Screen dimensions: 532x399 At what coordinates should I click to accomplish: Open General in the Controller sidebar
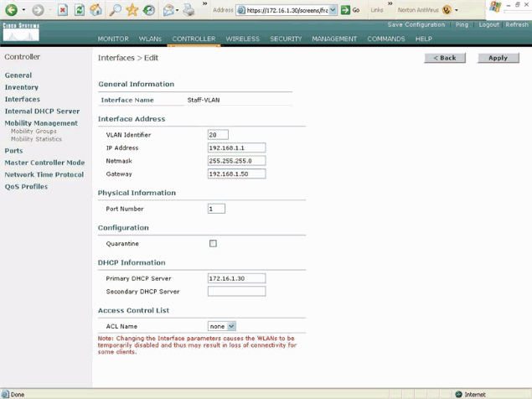pyautogui.click(x=18, y=75)
